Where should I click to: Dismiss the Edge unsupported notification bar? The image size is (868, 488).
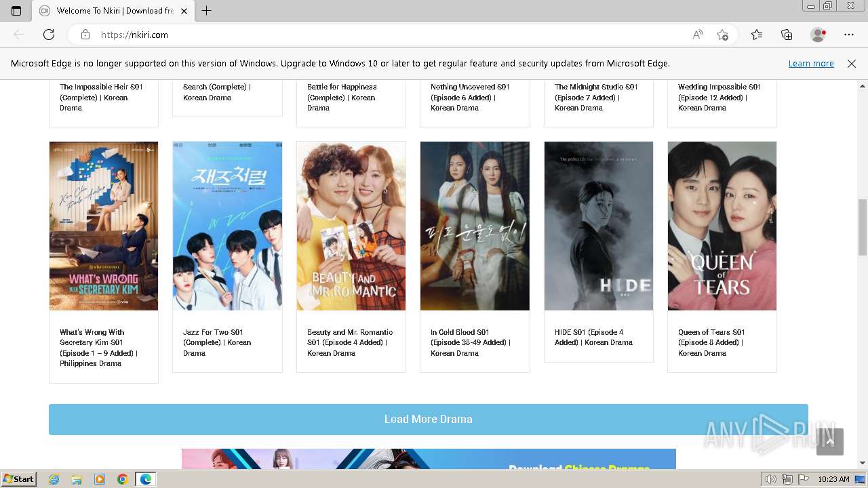(852, 64)
